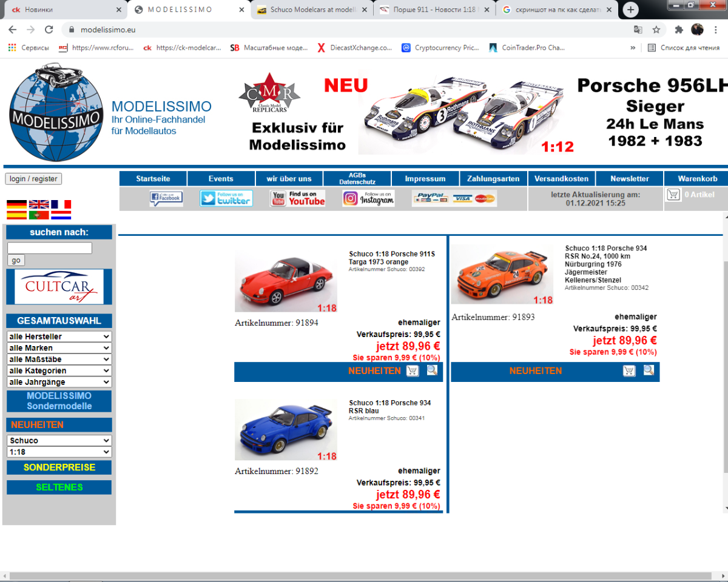Switch to the 'Порше 911 - Новости' tab
The width and height of the screenshot is (728, 582).
pos(434,10)
